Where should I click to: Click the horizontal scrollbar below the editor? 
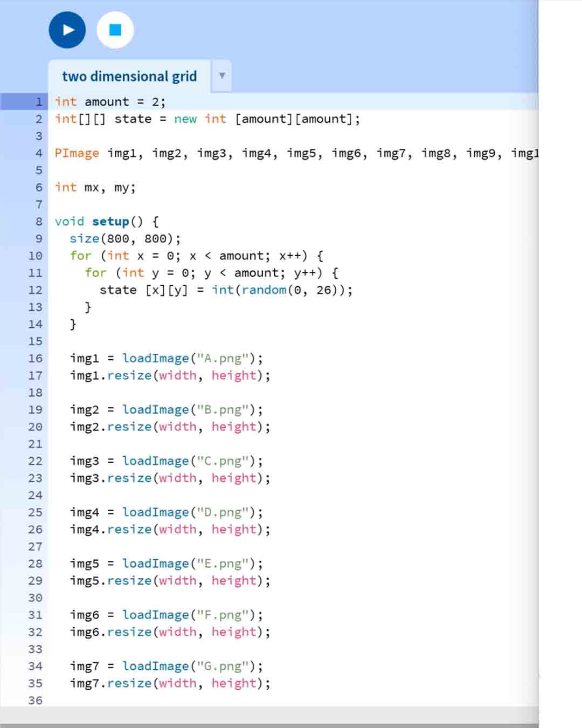(x=269, y=725)
